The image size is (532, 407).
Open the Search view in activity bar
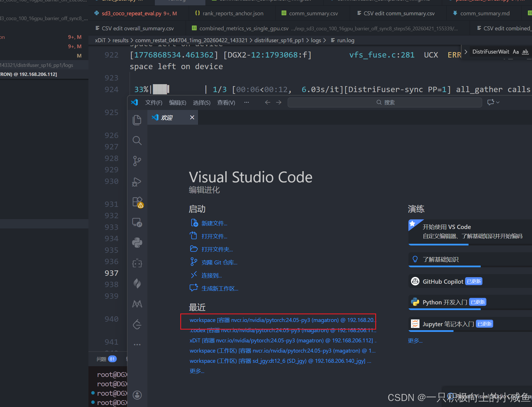coord(137,140)
